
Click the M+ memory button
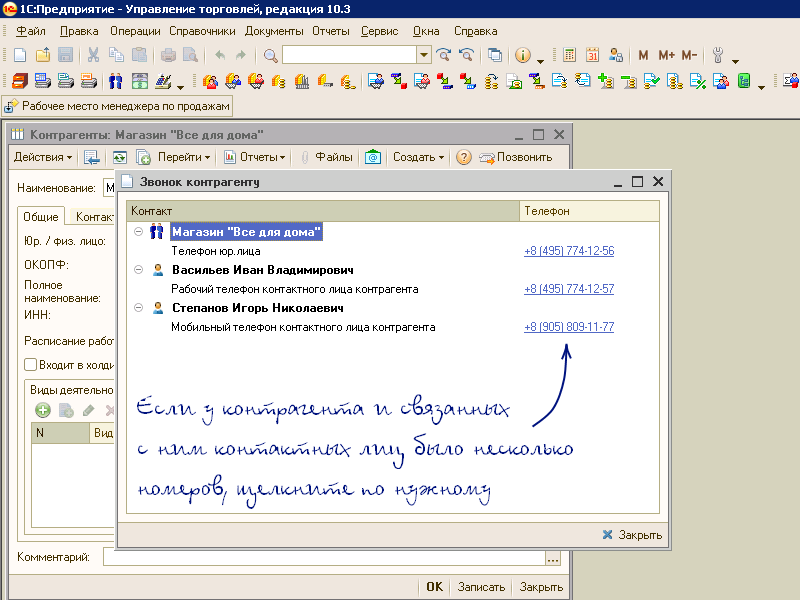coord(666,55)
